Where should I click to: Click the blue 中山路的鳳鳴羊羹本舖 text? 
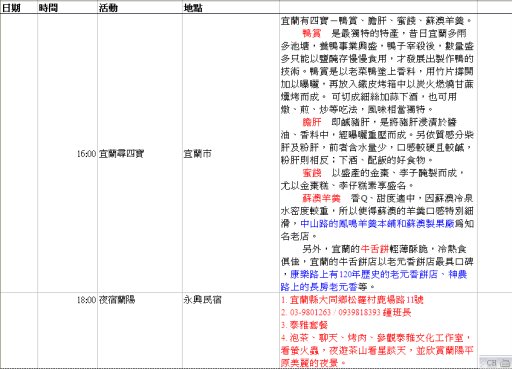click(x=348, y=224)
